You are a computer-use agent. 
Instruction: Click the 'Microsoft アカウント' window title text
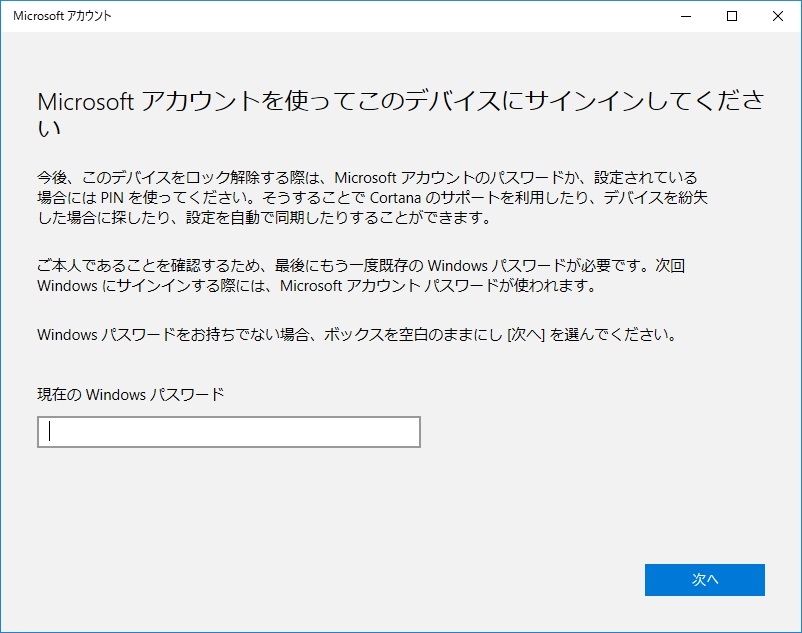62,16
